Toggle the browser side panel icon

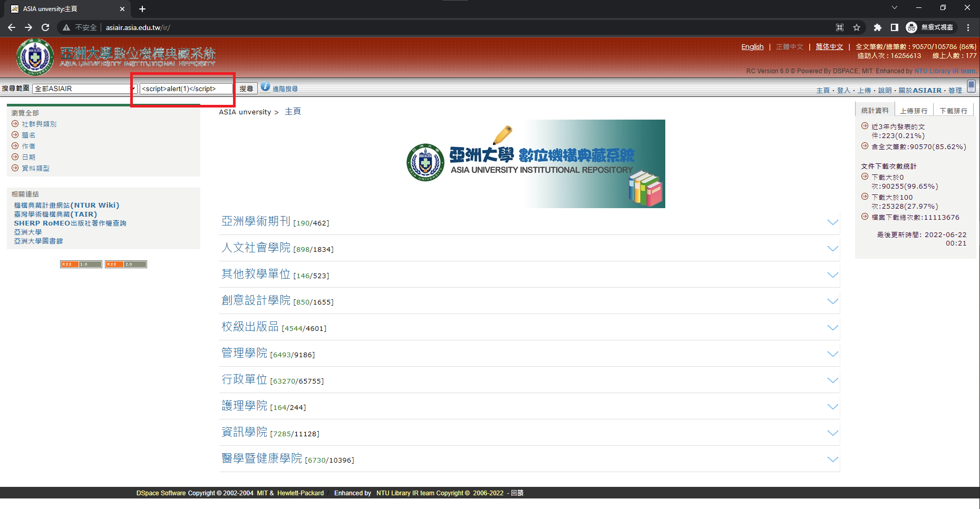[x=895, y=27]
